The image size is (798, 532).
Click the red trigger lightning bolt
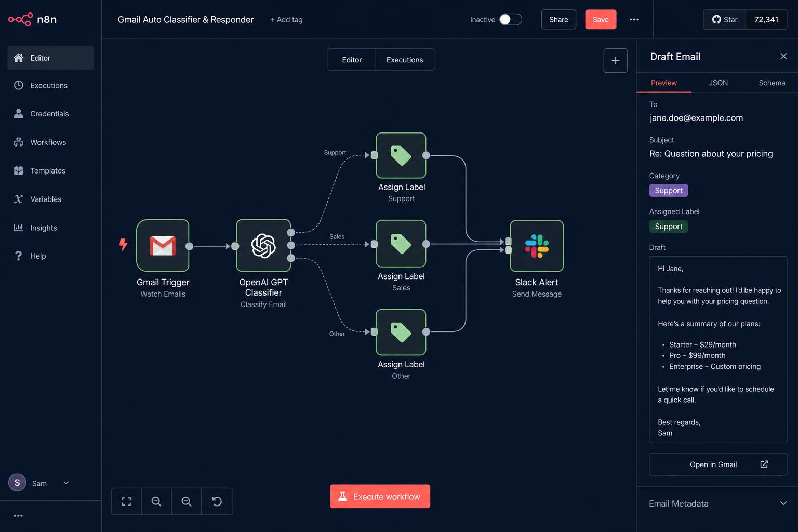coord(123,244)
